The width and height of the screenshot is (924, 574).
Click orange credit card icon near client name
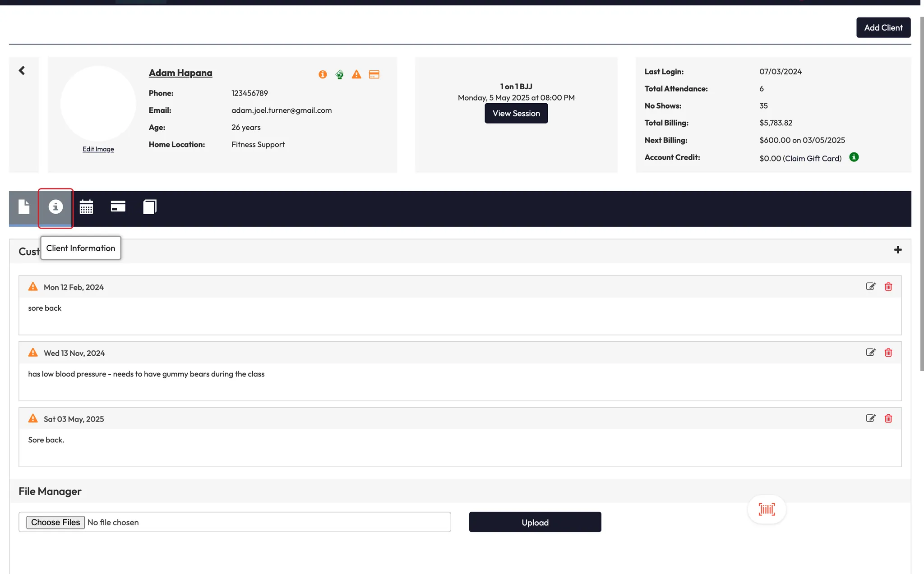click(x=374, y=74)
